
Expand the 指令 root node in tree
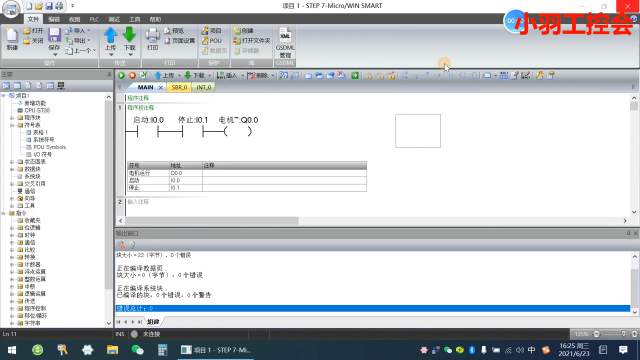[4, 213]
